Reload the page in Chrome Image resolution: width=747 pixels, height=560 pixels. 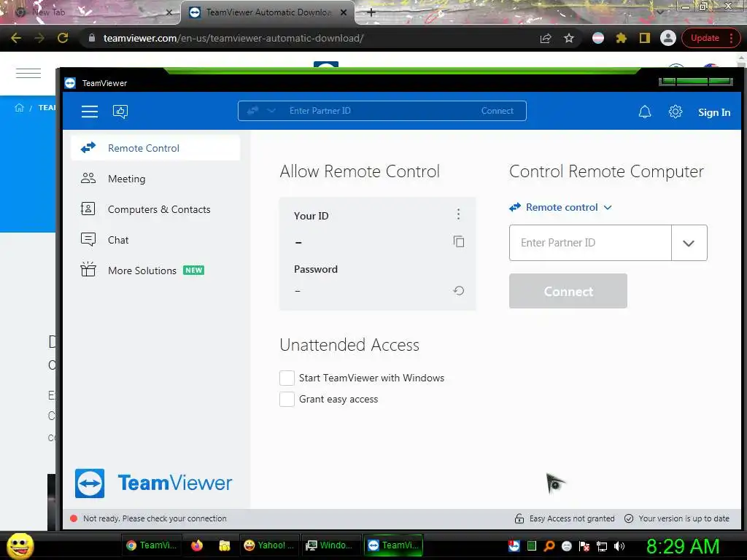pos(63,38)
